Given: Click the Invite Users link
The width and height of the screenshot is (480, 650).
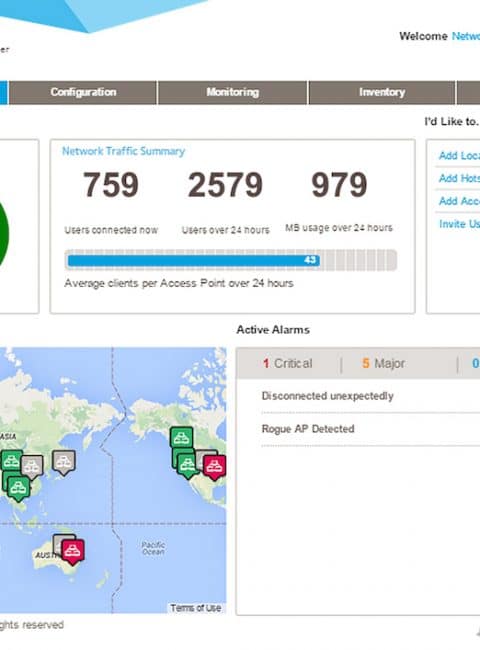Looking at the screenshot, I should pyautogui.click(x=459, y=224).
